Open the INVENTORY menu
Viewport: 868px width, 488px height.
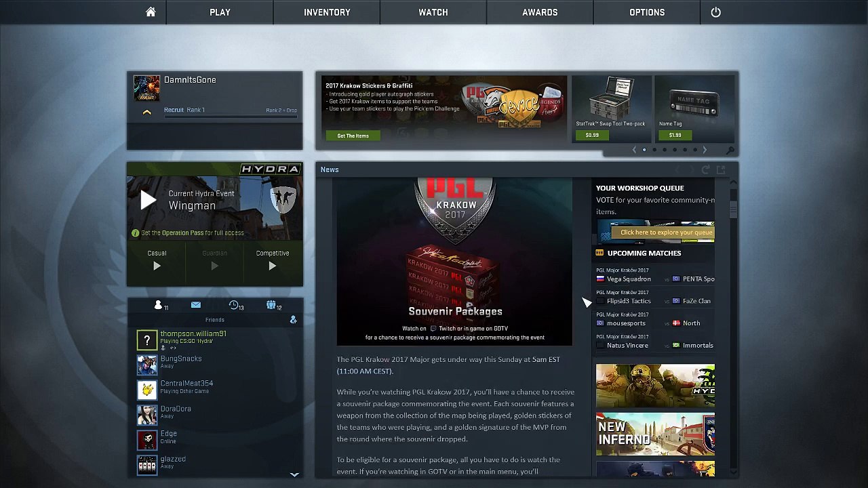tap(327, 12)
